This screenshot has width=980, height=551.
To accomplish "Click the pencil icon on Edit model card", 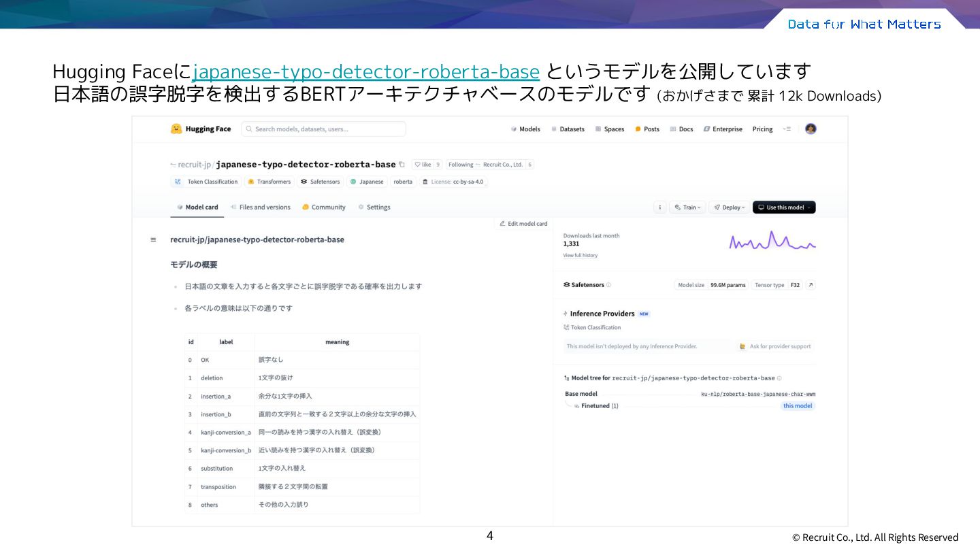I will point(502,224).
